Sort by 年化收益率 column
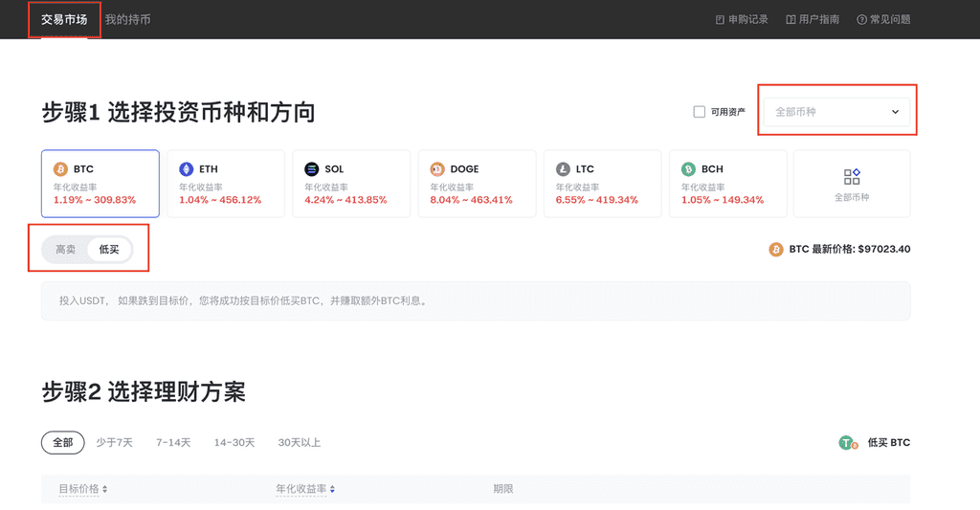Screen dimensions: 980x510 (x=306, y=489)
